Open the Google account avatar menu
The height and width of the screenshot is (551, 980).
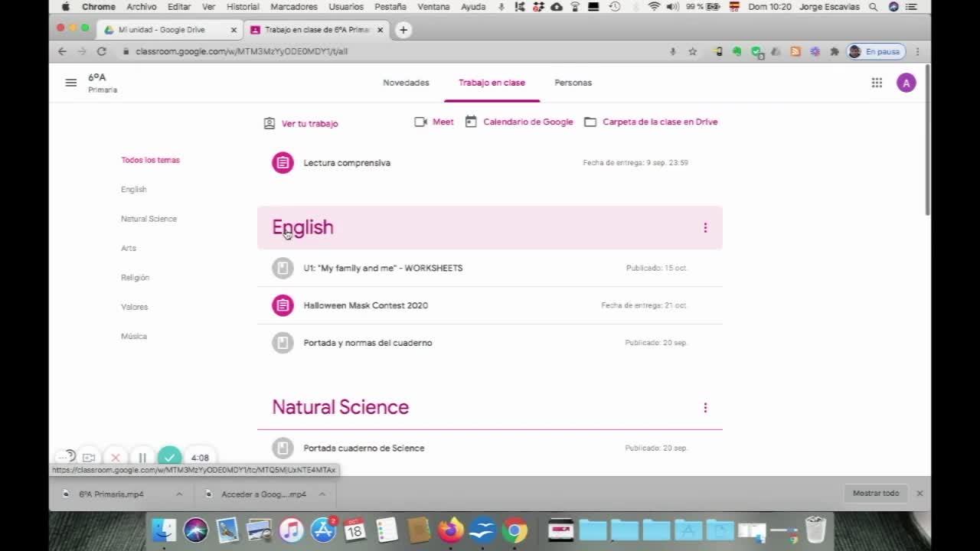(906, 83)
